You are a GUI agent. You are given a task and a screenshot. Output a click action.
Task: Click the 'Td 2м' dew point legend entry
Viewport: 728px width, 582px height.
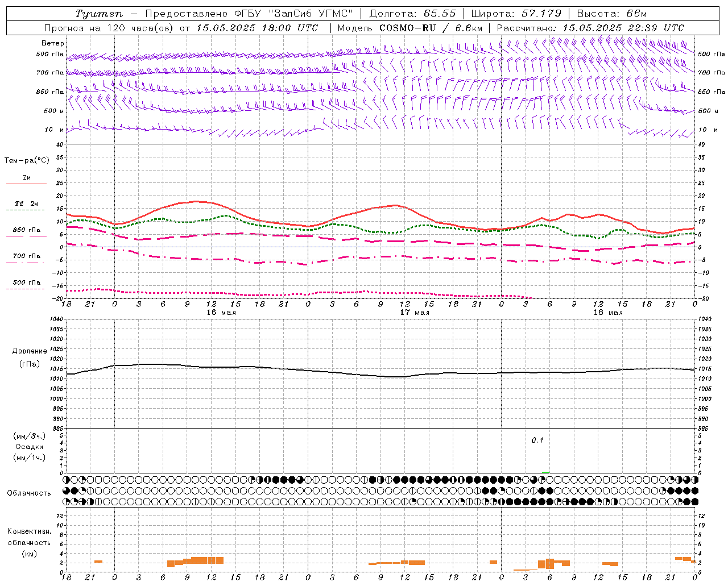tap(26, 203)
